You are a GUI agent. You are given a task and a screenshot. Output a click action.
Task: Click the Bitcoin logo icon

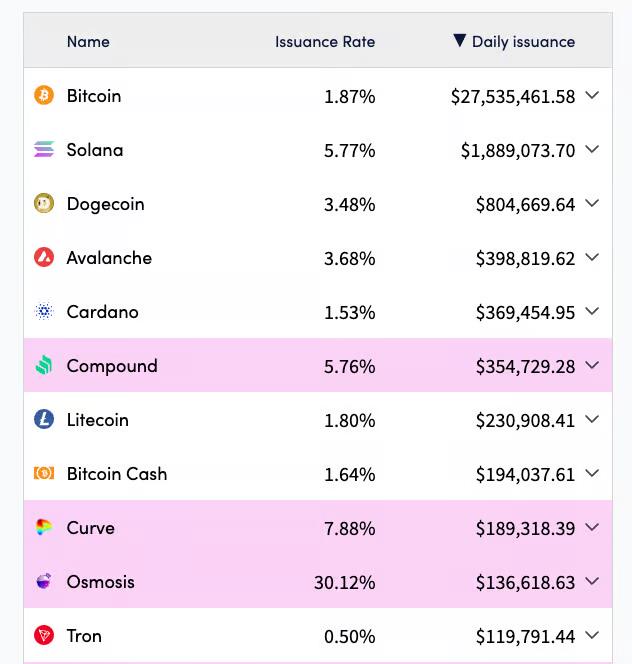[x=44, y=95]
